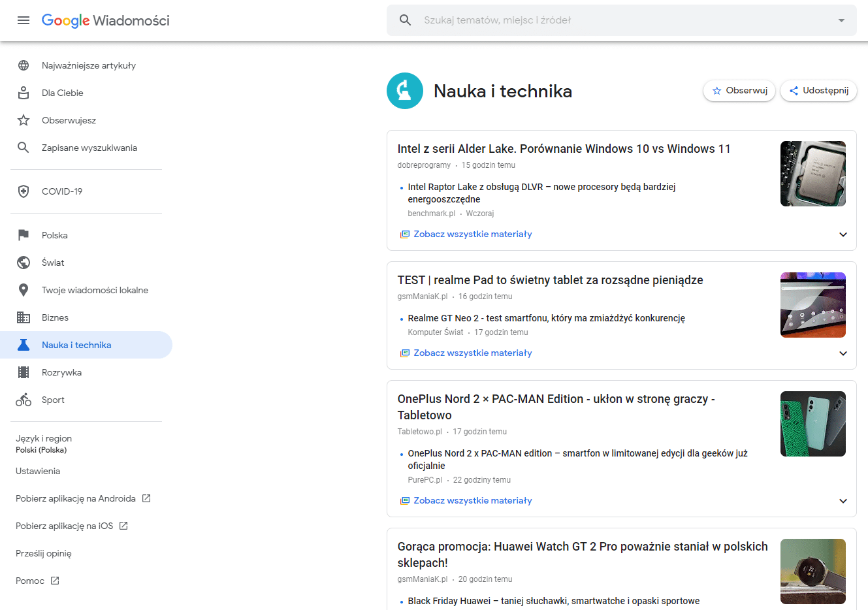Open the realme Pad TEST article

(550, 280)
